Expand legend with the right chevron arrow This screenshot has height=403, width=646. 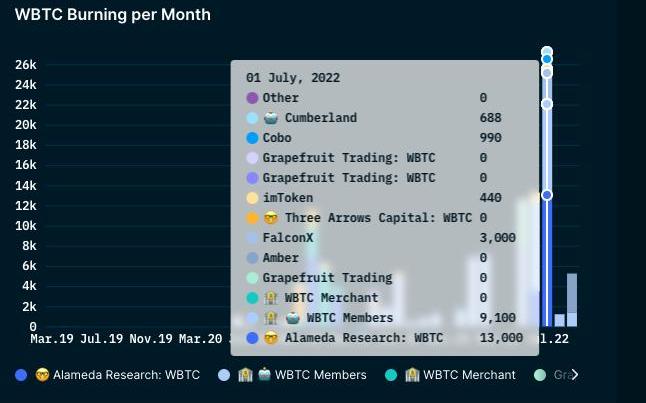click(x=574, y=375)
